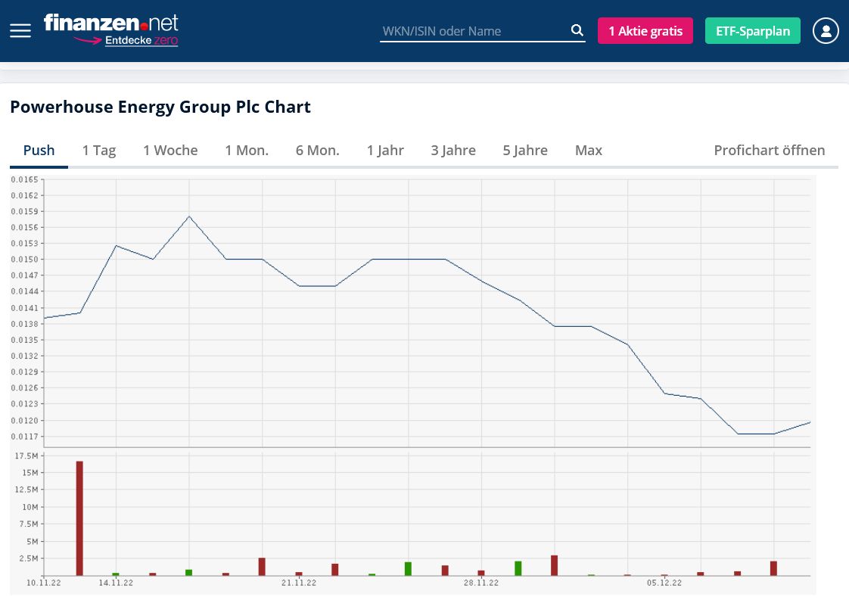Open the hamburger navigation menu
Viewport: 849px width, 616px height.
[x=20, y=30]
